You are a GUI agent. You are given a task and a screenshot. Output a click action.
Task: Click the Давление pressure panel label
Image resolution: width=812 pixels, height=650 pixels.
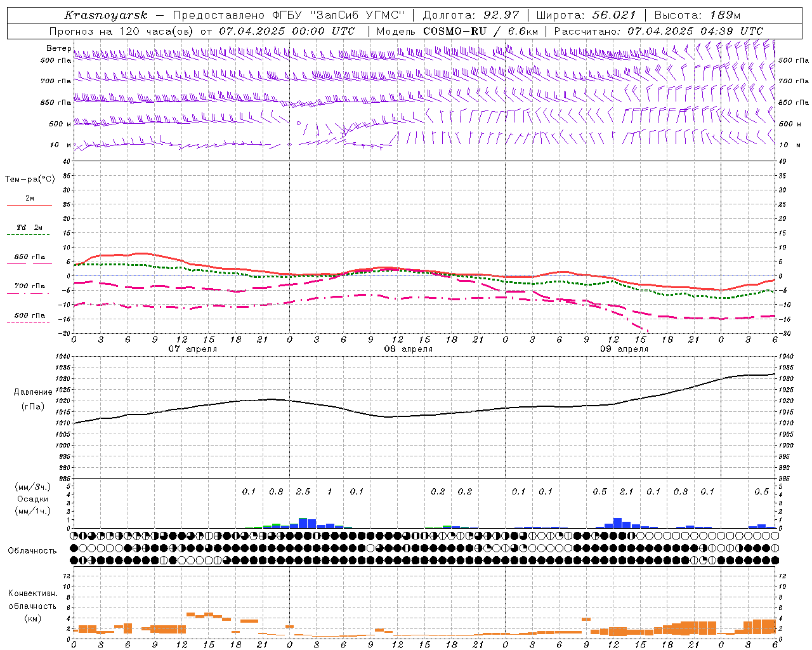(33, 392)
